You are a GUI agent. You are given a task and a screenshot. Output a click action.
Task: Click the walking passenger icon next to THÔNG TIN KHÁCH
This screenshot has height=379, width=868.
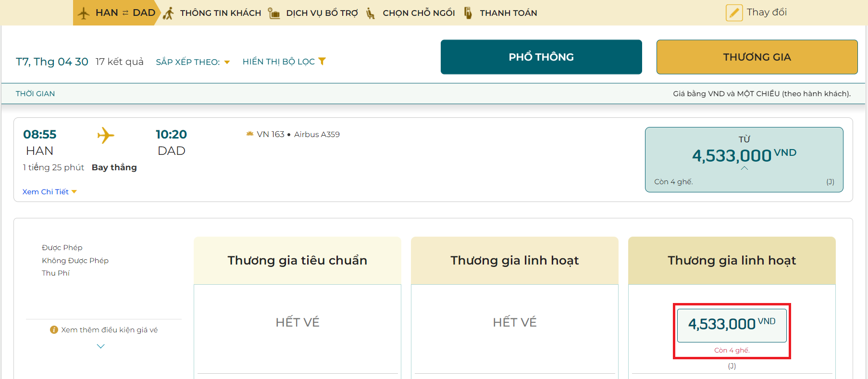[x=168, y=13]
